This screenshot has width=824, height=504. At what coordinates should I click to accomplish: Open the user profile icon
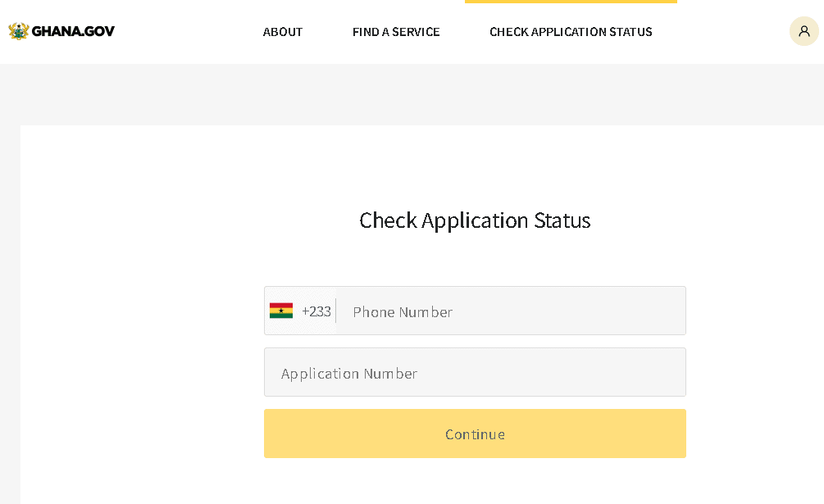coord(804,31)
